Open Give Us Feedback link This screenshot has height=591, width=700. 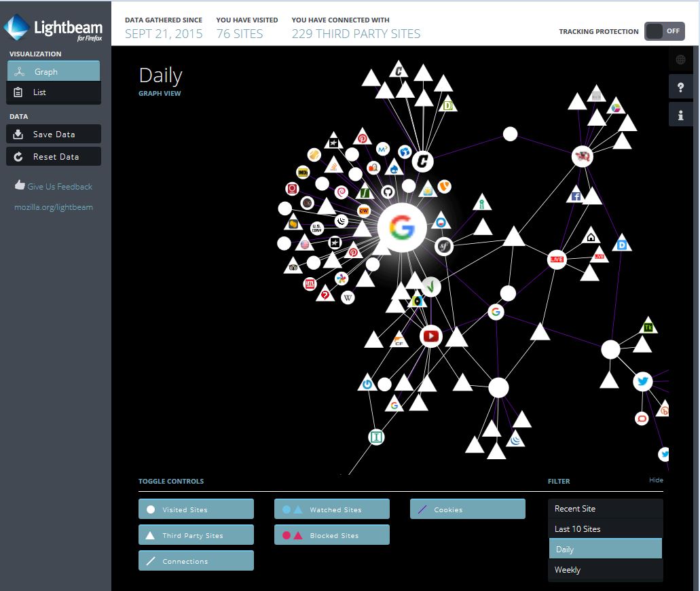[x=54, y=186]
